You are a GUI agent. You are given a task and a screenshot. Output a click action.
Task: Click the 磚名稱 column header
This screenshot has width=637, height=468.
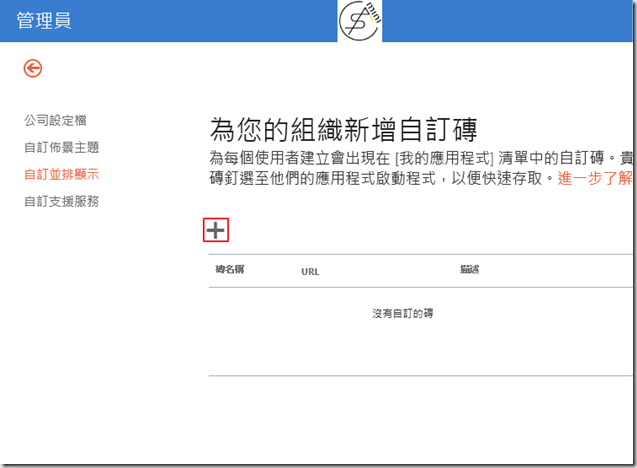pyautogui.click(x=231, y=270)
